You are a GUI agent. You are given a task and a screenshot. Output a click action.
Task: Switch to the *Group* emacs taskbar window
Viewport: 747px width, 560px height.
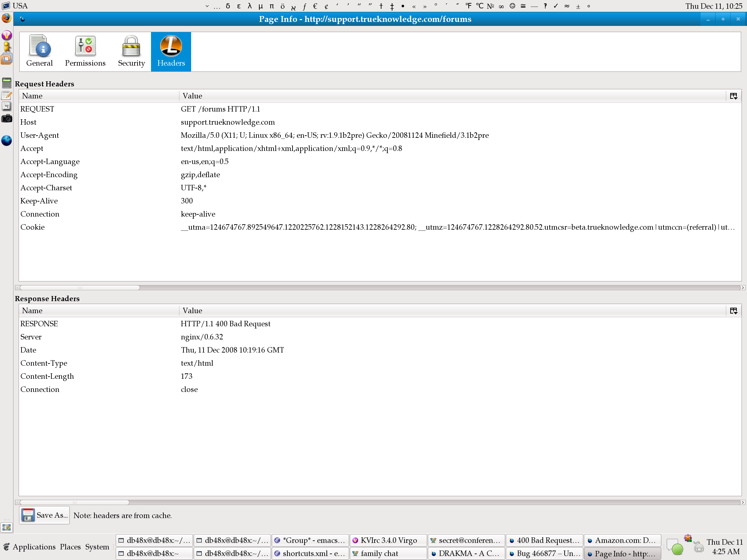(x=310, y=540)
